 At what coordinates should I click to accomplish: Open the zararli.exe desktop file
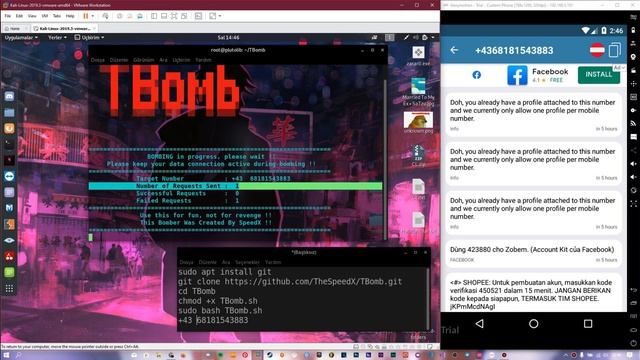(x=418, y=56)
